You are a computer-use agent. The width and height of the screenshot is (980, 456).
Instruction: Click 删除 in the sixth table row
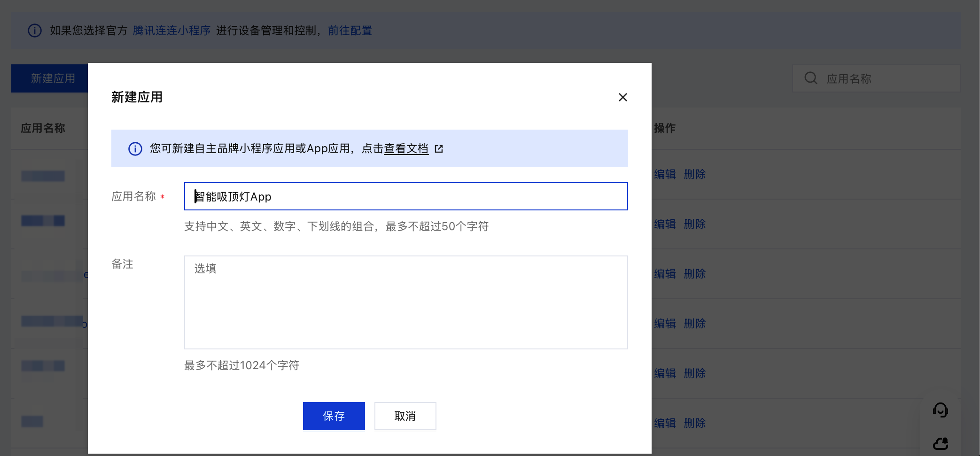(695, 423)
